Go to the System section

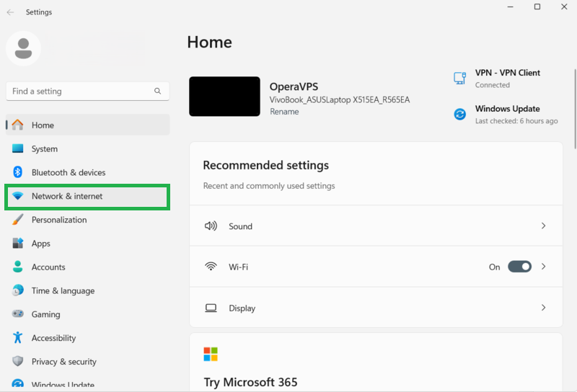point(44,149)
